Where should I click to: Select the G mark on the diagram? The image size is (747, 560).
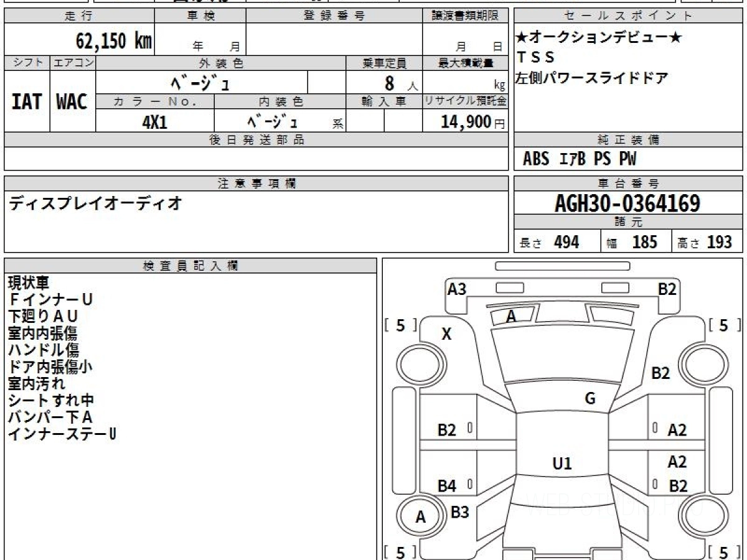click(x=590, y=399)
